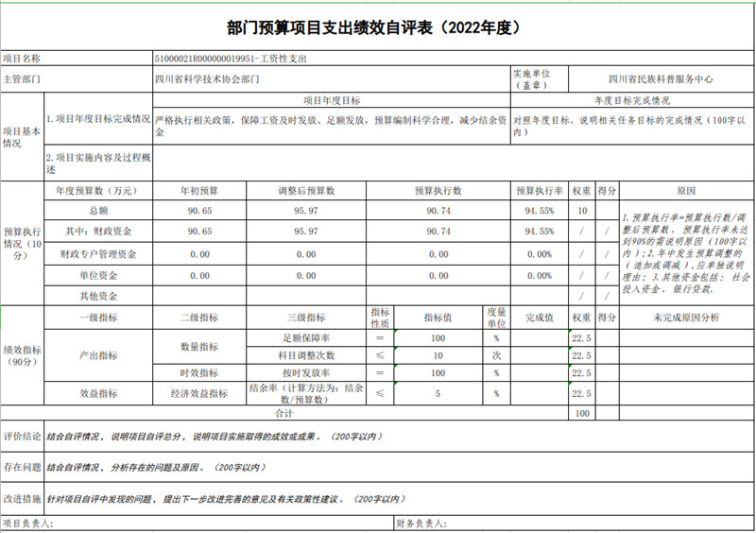Select 90.74 in the 总额 row
The width and height of the screenshot is (756, 533).
[438, 211]
